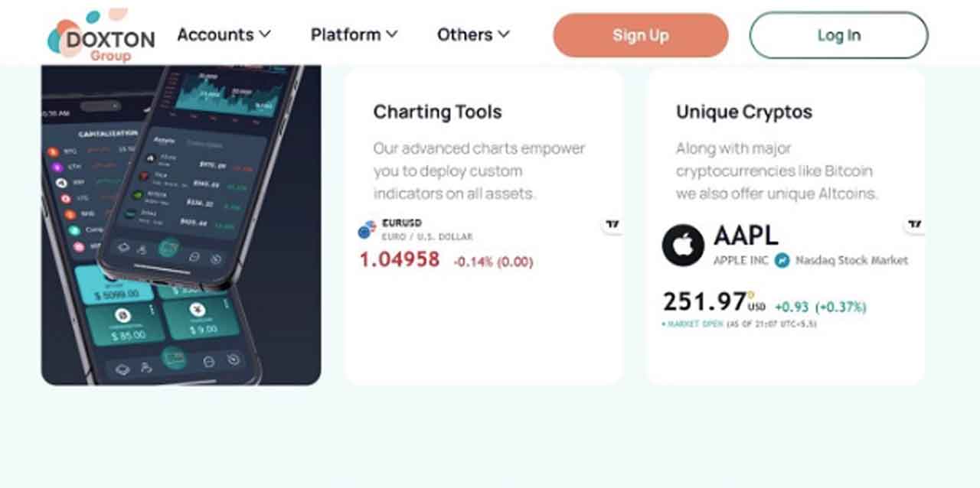Open TradingView logo on EURUSD widget
The height and width of the screenshot is (488, 980).
pos(611,225)
